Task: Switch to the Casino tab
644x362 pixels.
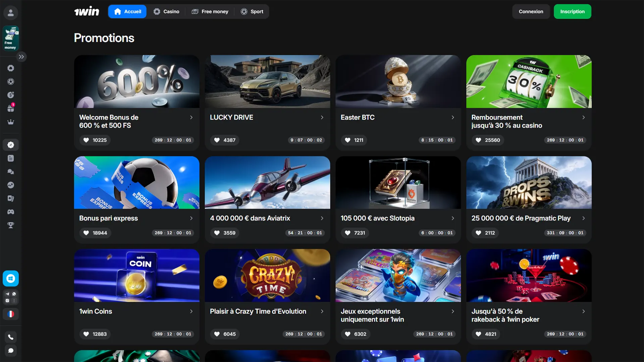Action: [x=166, y=11]
